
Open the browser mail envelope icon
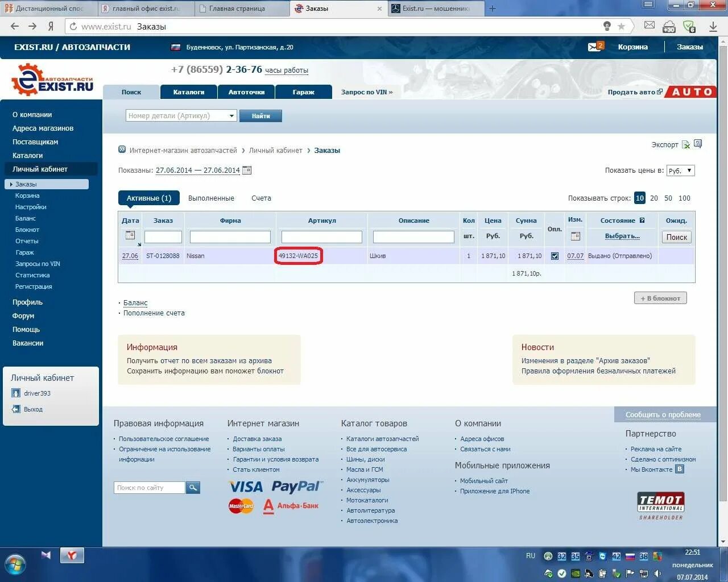(650, 26)
